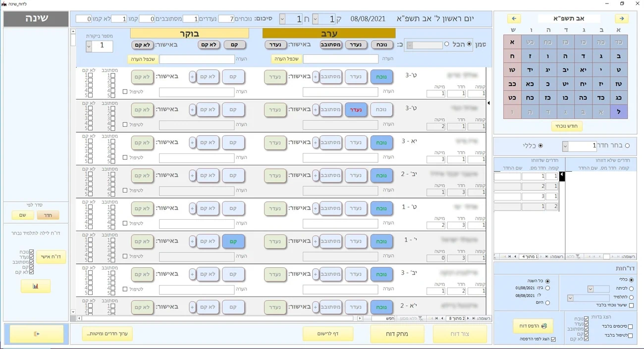Click evening plus button in יא - 3 row
This screenshot has width=644, height=349.
315,143
